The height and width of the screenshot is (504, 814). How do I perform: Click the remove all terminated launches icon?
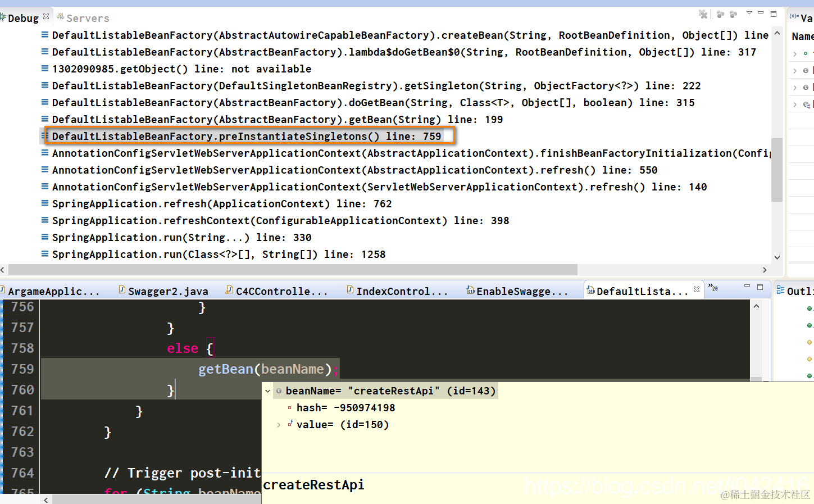[x=703, y=14]
